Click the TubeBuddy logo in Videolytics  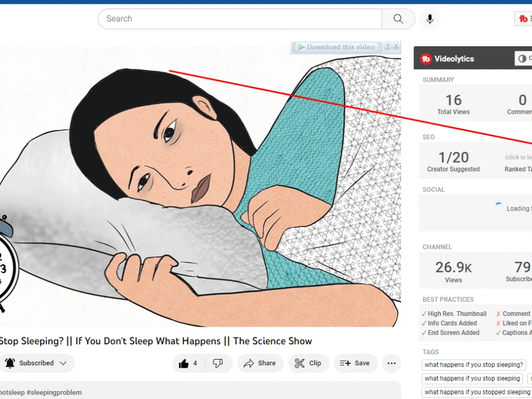426,59
